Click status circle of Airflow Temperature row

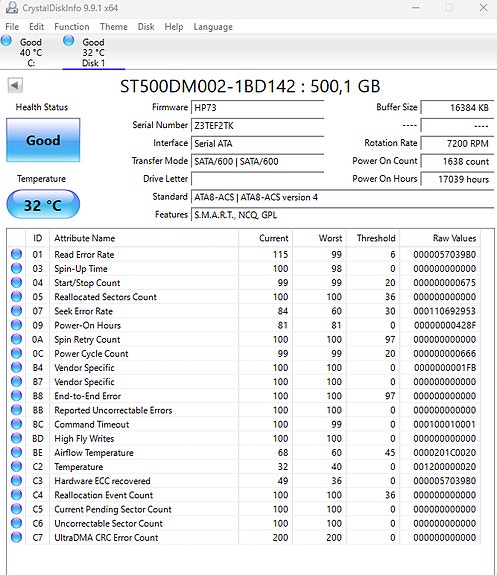click(x=17, y=453)
